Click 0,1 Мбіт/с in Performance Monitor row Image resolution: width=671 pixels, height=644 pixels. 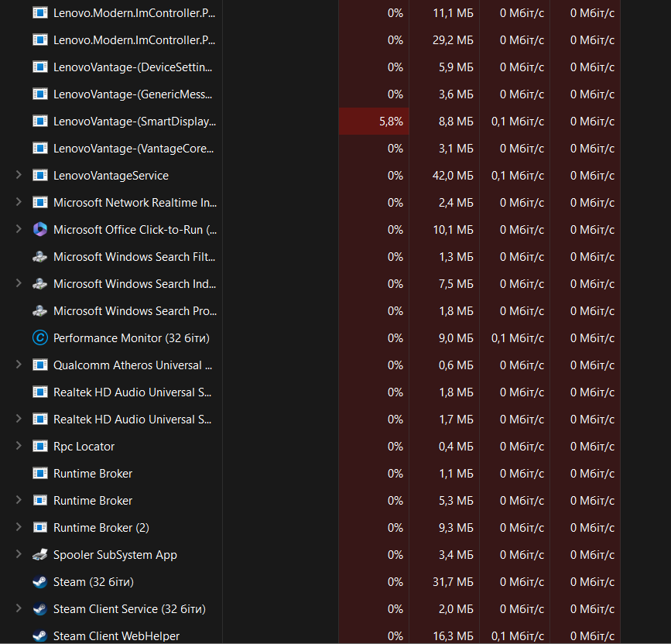click(x=517, y=338)
